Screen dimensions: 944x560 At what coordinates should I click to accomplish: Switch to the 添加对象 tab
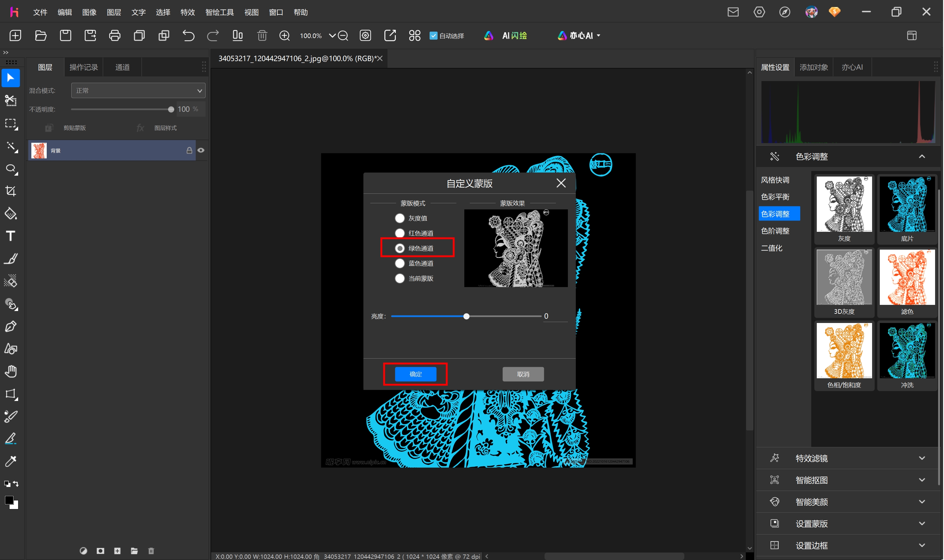pyautogui.click(x=814, y=67)
